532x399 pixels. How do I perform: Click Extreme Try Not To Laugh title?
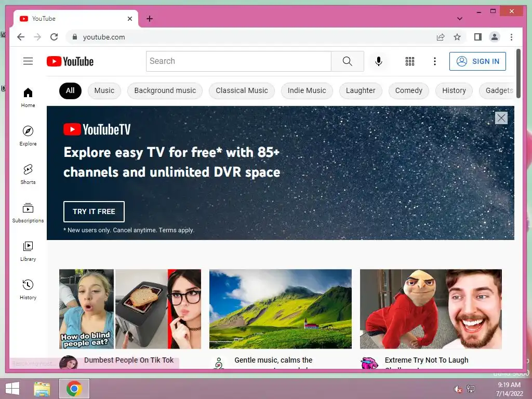[427, 360]
